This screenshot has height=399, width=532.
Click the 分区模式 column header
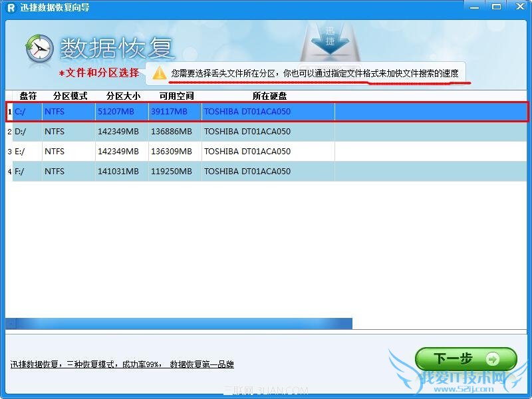70,96
